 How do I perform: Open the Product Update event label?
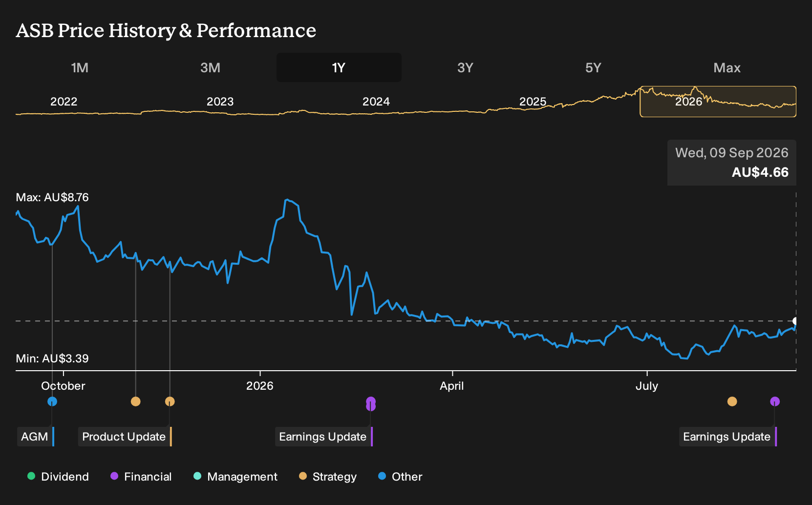click(x=125, y=437)
